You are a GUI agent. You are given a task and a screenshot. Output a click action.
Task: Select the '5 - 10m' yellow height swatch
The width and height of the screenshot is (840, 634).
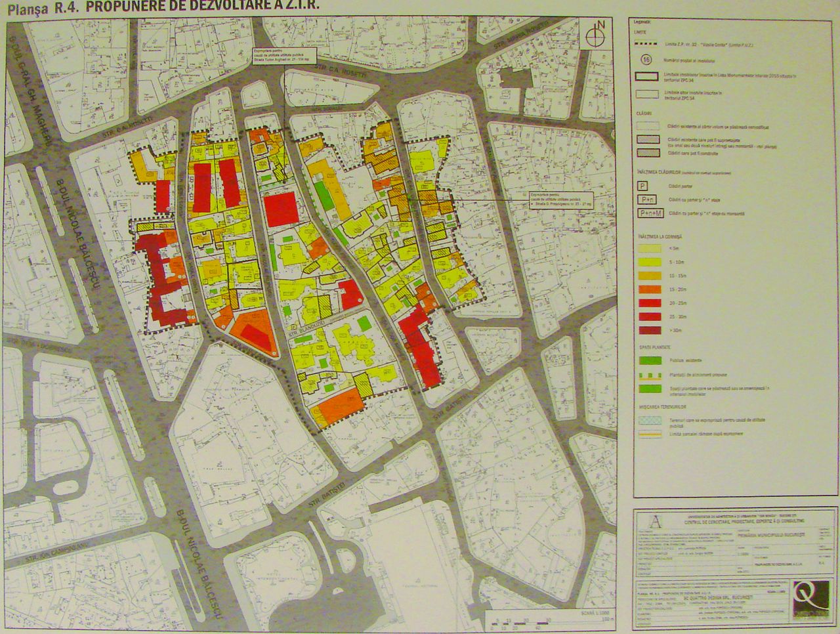pyautogui.click(x=648, y=261)
